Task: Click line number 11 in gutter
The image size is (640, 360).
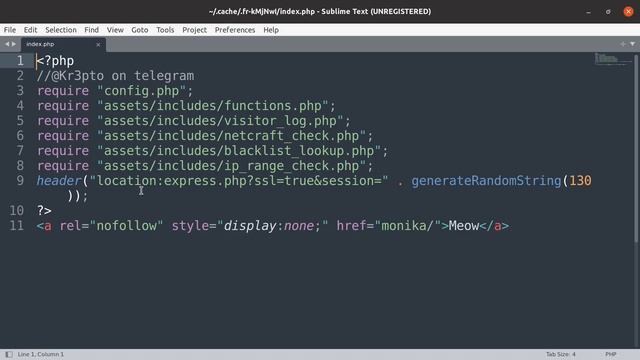Action: (x=16, y=226)
